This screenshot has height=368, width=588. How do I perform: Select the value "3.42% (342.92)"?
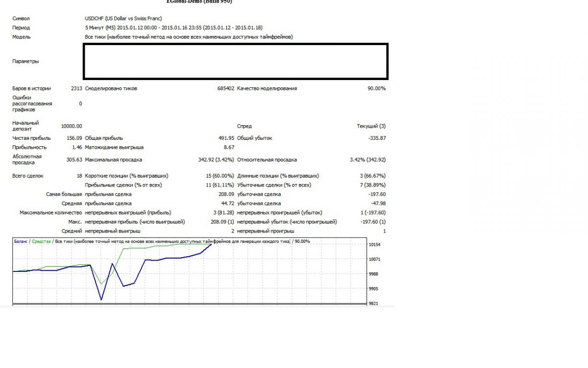368,160
